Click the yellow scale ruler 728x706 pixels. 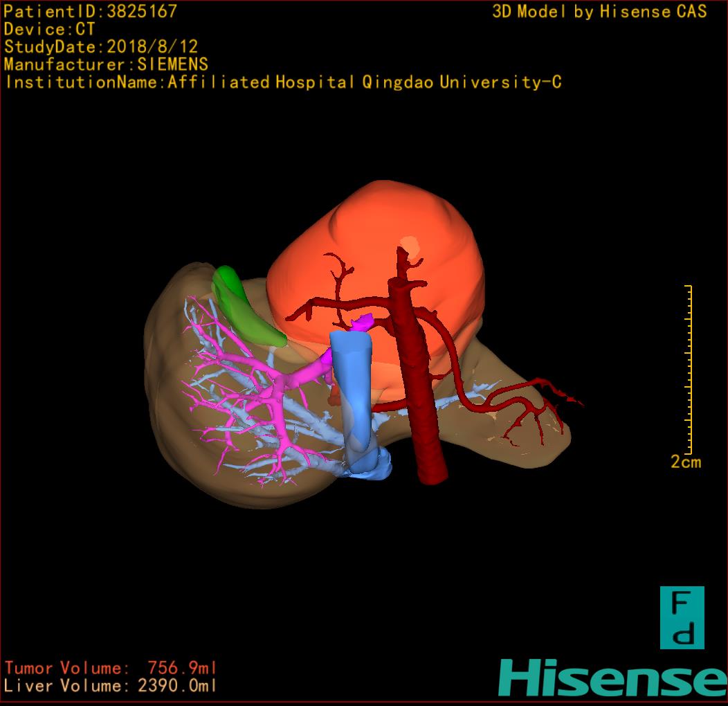pos(689,367)
